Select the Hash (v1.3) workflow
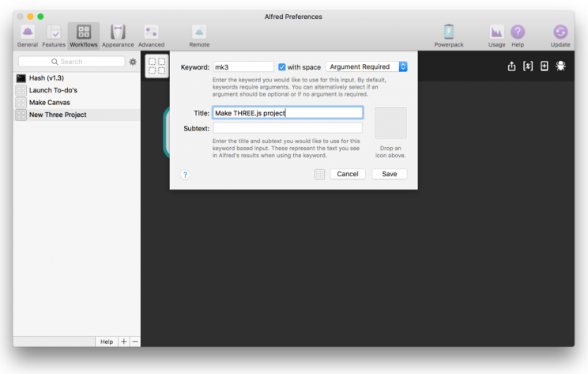The image size is (588, 374). (77, 78)
